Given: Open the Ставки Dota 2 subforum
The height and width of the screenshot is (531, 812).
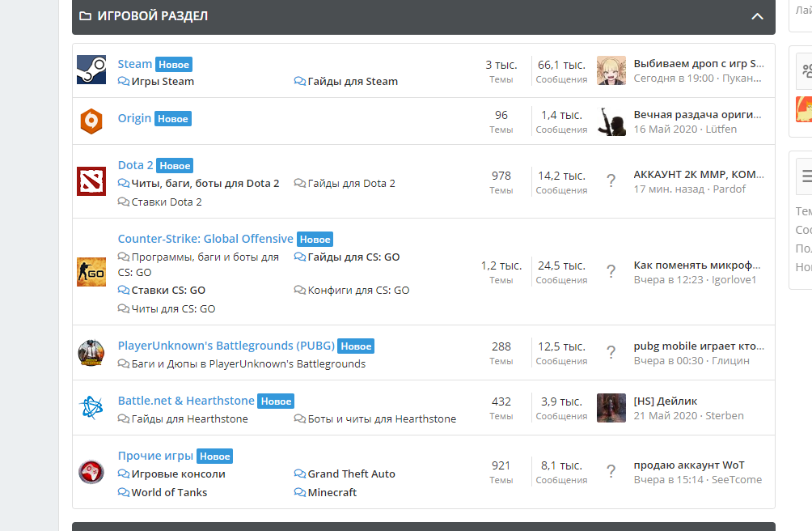Looking at the screenshot, I should tap(167, 202).
